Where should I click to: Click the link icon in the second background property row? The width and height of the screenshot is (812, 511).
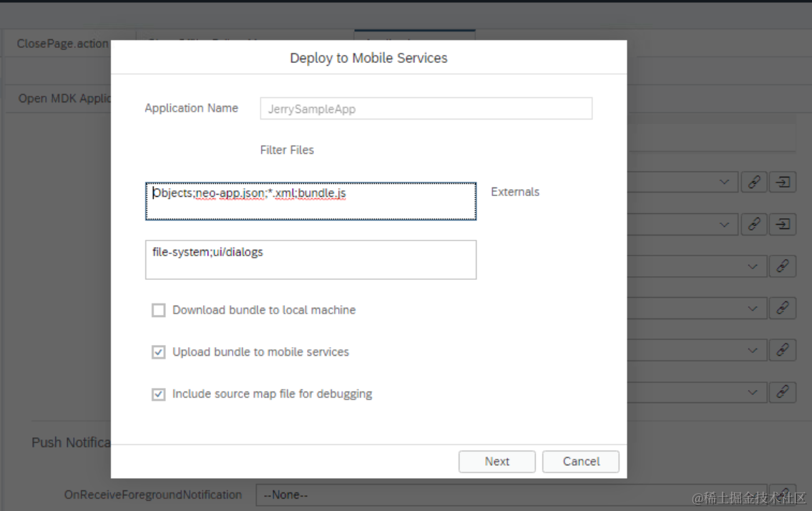[754, 225]
